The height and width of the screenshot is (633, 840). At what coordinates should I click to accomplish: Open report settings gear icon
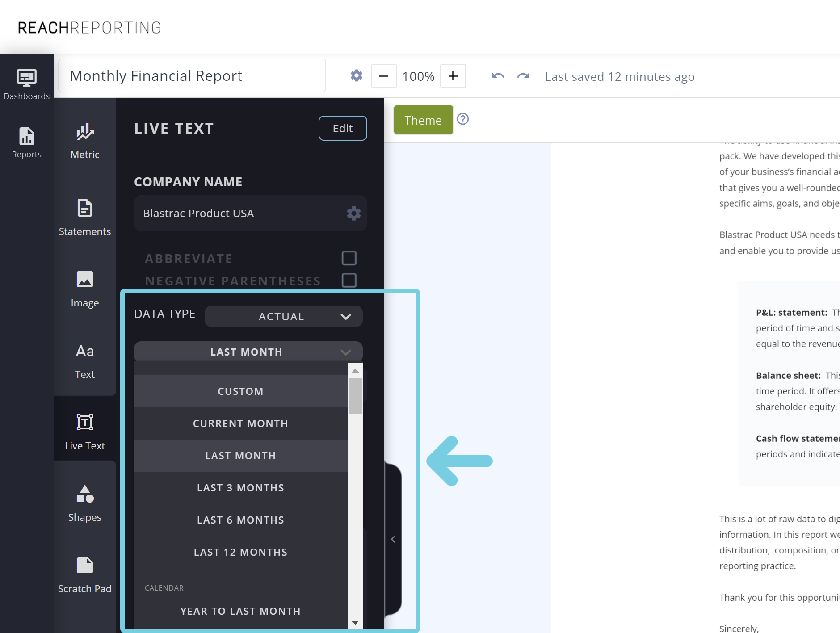click(356, 75)
